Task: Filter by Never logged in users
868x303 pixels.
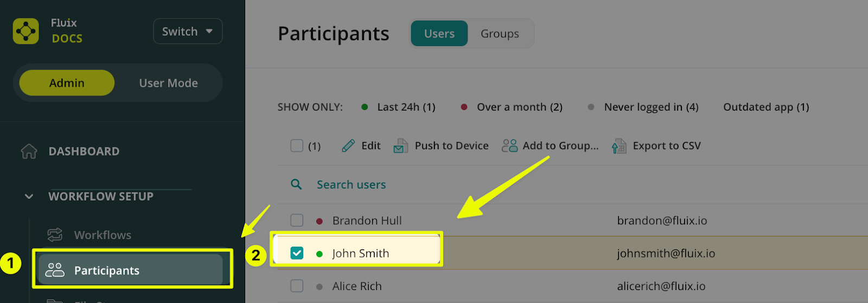Action: click(650, 107)
